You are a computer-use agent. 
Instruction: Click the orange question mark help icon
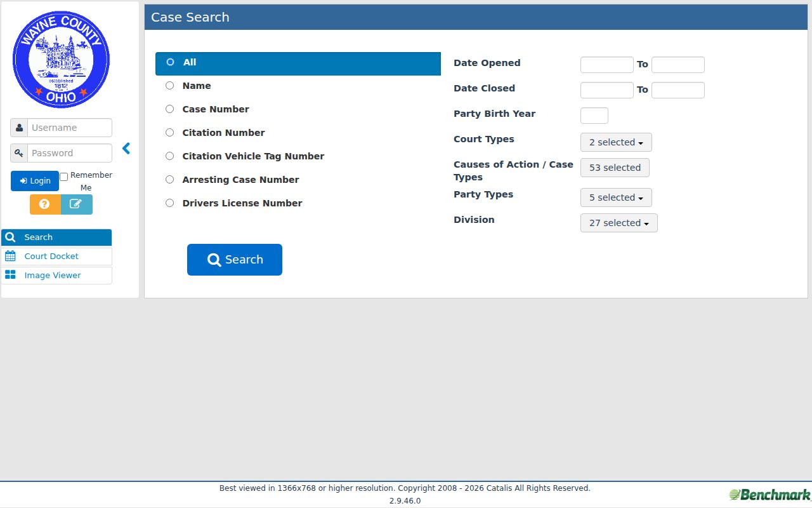pyautogui.click(x=45, y=204)
